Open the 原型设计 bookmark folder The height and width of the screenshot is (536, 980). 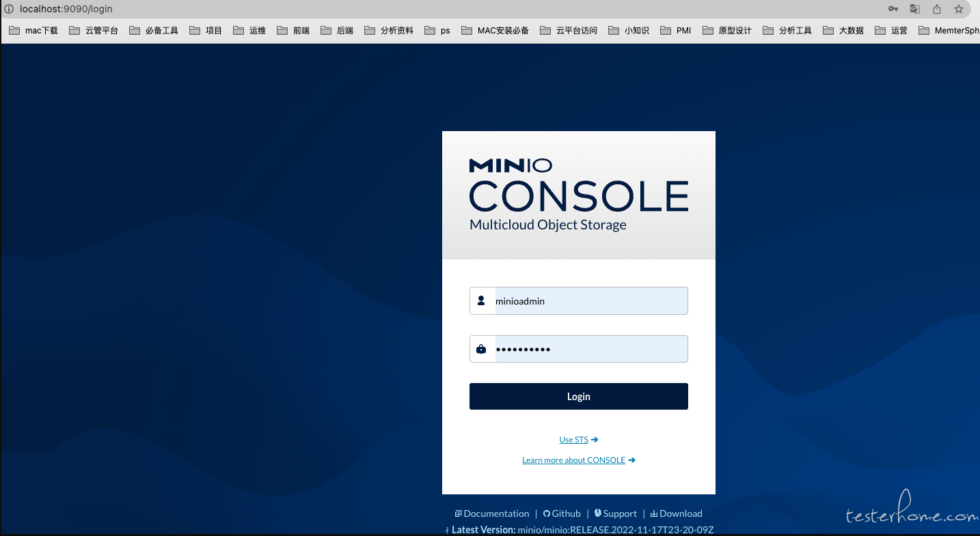pyautogui.click(x=727, y=31)
